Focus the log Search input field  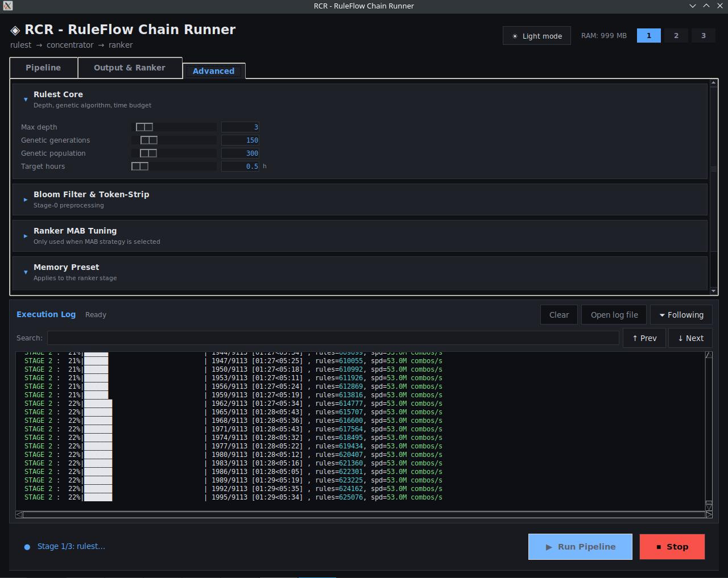pyautogui.click(x=333, y=338)
